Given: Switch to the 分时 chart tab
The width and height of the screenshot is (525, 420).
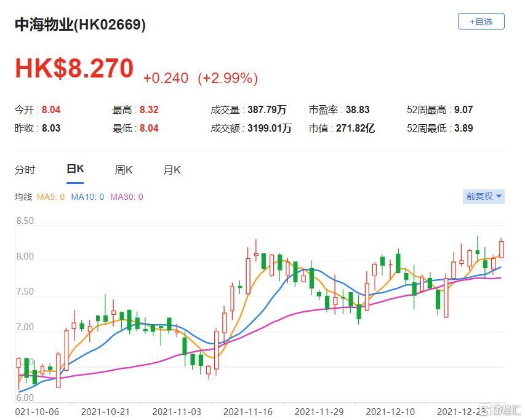Looking at the screenshot, I should [25, 170].
